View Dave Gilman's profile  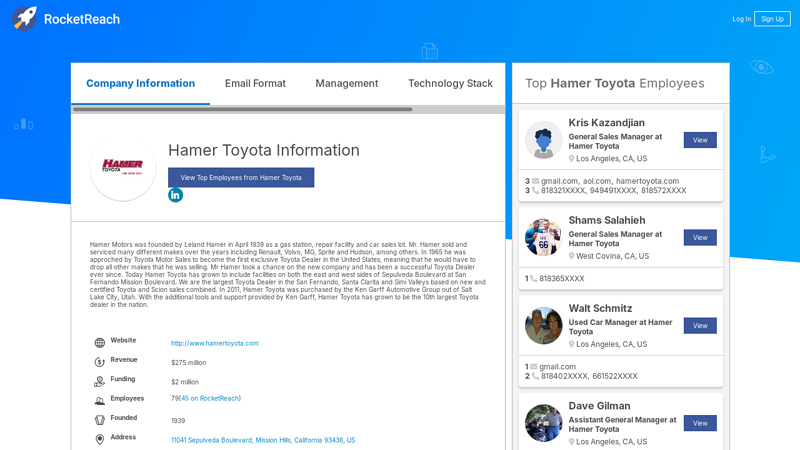(x=700, y=423)
